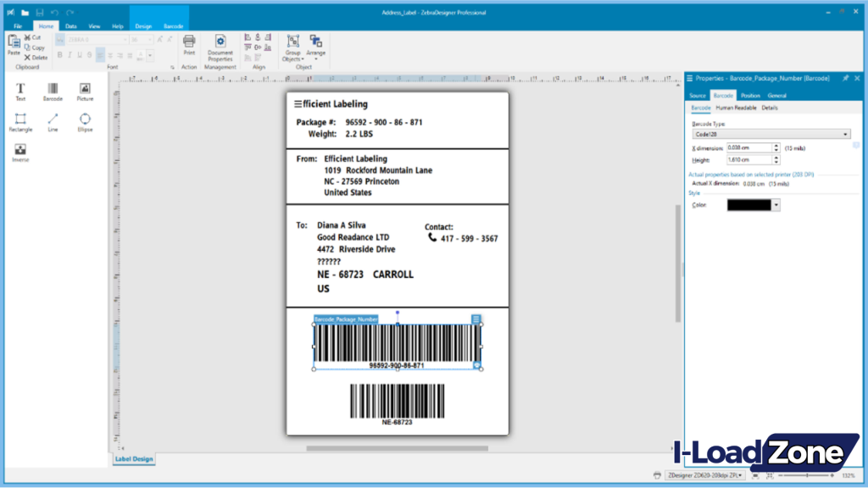
Task: Toggle italic font formatting
Action: 70,55
